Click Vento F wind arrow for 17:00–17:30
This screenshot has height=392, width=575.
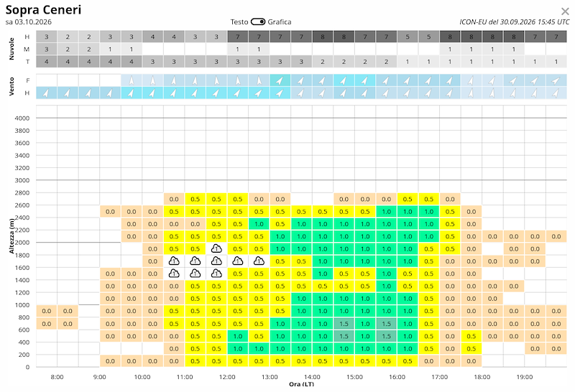(x=450, y=80)
